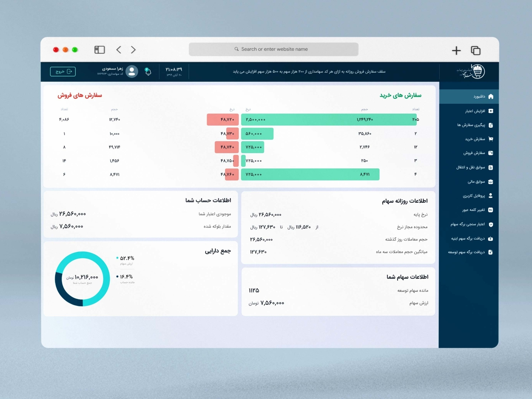Open a new browser tab with the plus button
This screenshot has width=532, height=399.
point(457,50)
